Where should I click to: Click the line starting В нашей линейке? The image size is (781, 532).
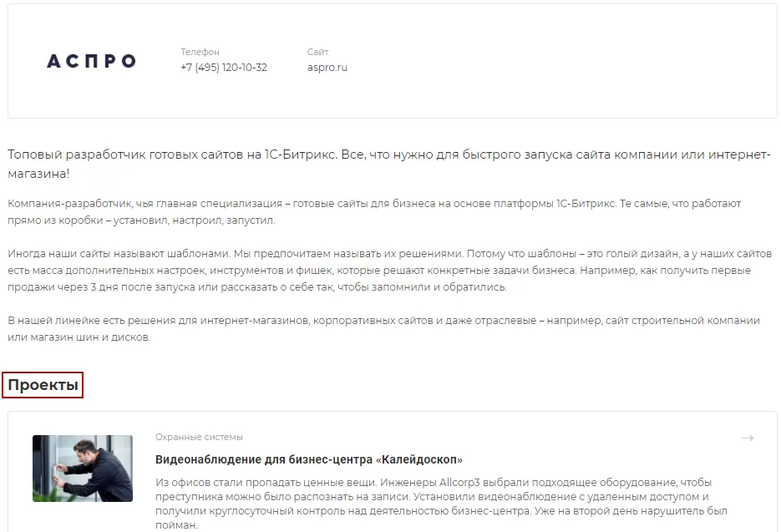click(x=383, y=321)
